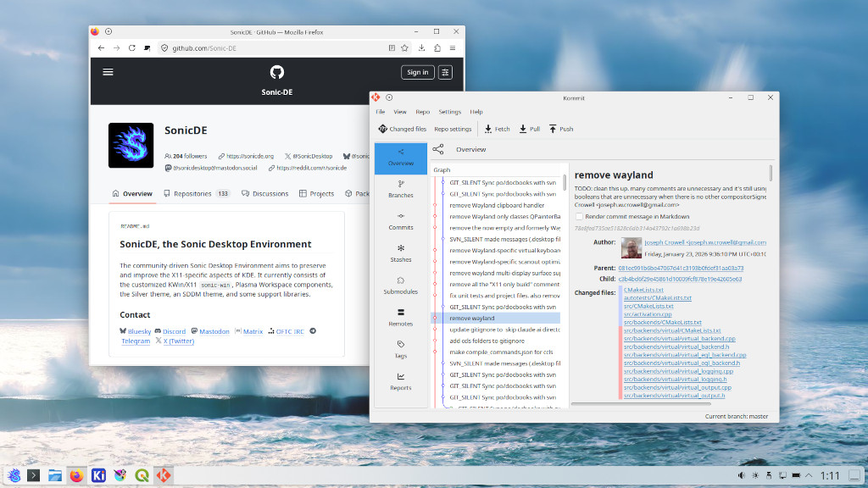Click the horizontal scrollbar under commit details
Screen dimensions: 868x488
(641, 404)
